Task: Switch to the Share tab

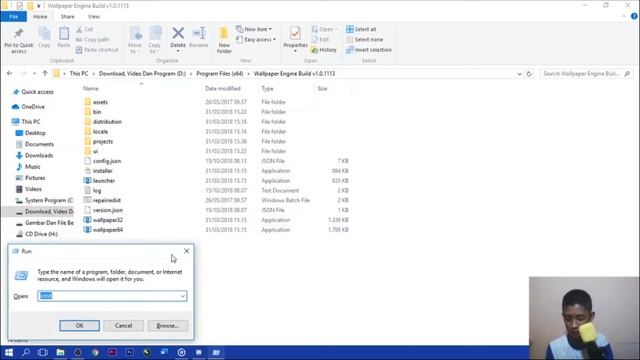Action: [x=67, y=17]
